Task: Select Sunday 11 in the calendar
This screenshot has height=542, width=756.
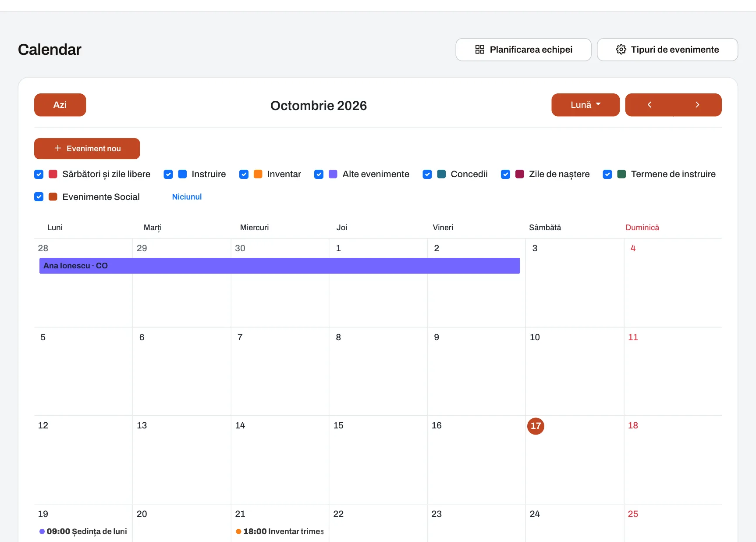Action: pyautogui.click(x=633, y=337)
